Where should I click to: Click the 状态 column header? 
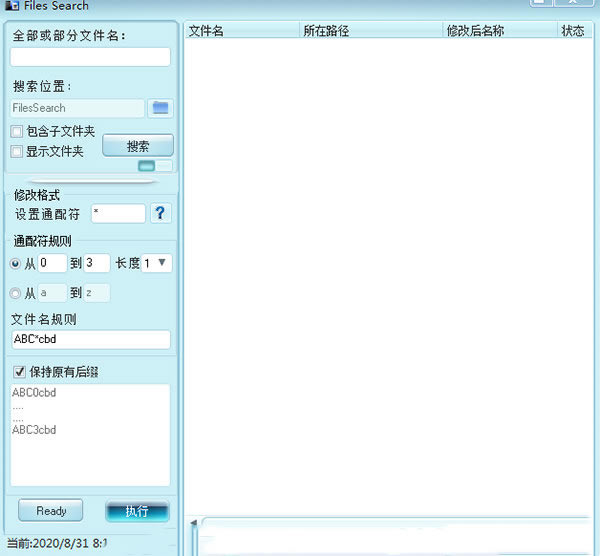coord(573,31)
